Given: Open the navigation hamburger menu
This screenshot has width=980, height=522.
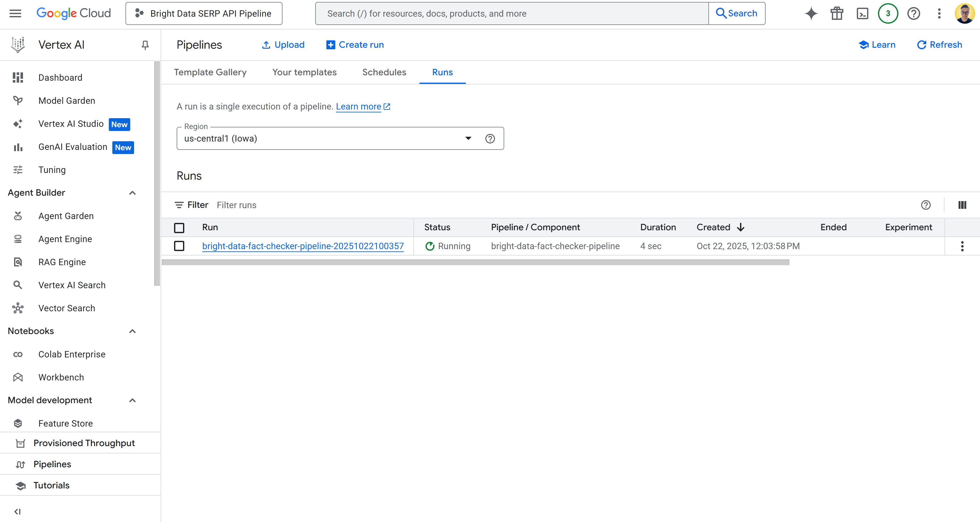Looking at the screenshot, I should point(15,13).
